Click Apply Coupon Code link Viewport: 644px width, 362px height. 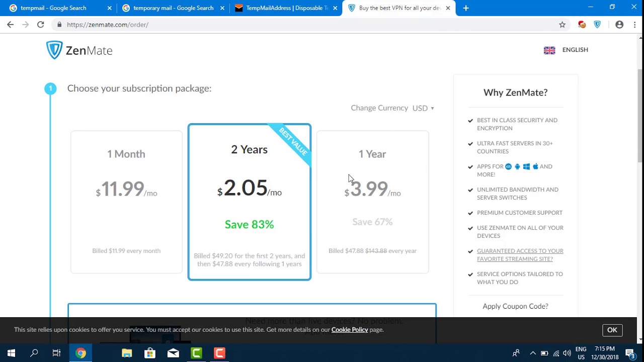[515, 306]
